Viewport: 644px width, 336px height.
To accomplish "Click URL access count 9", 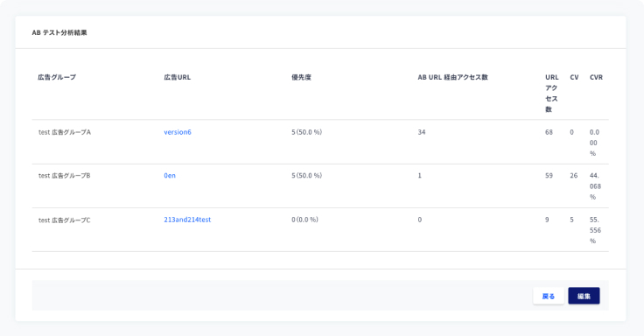I will point(547,220).
